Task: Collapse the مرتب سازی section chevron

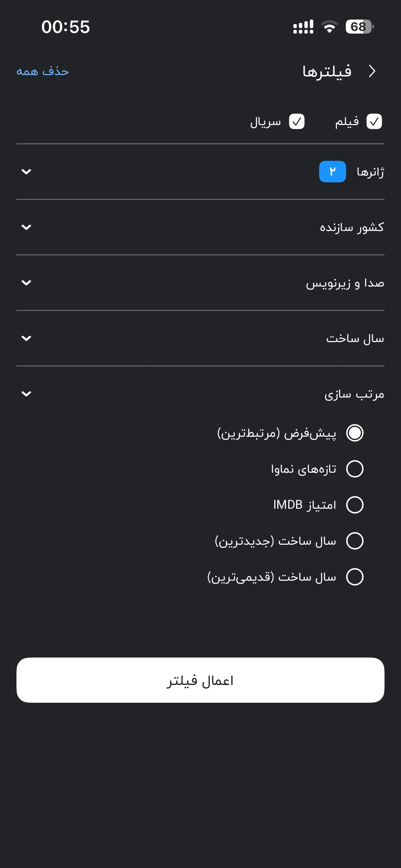Action: [x=26, y=394]
